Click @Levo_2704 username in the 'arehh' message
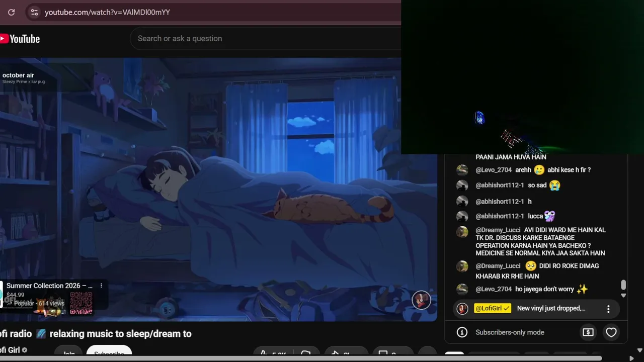 click(494, 170)
